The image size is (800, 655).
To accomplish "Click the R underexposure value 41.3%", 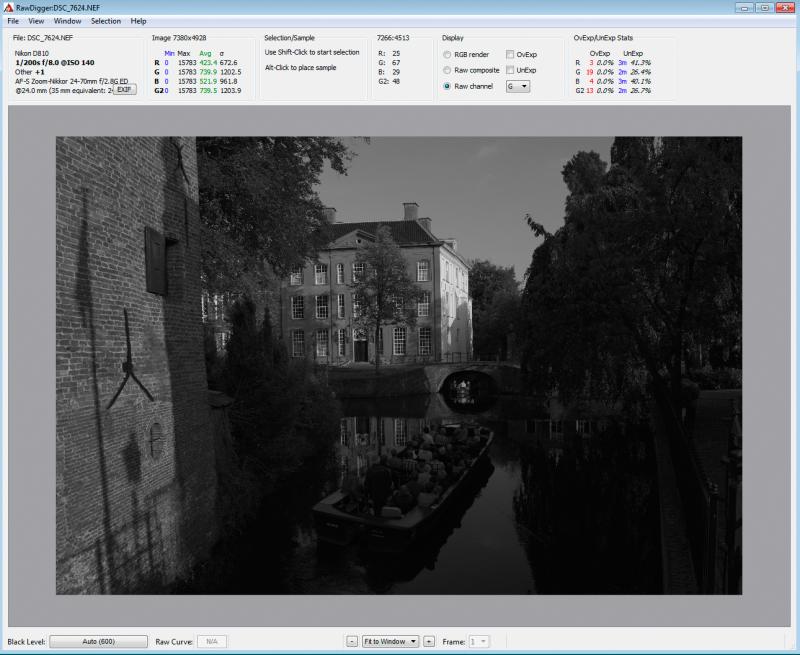I will 640,63.
